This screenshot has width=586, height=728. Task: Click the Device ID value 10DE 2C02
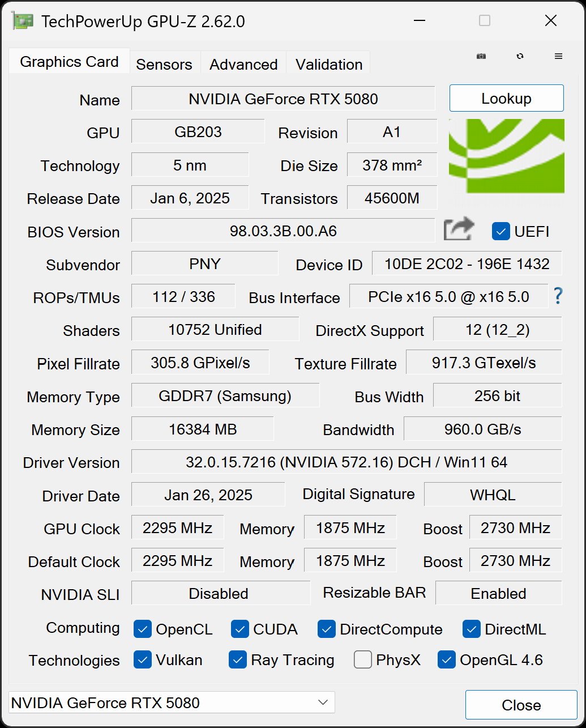467,263
